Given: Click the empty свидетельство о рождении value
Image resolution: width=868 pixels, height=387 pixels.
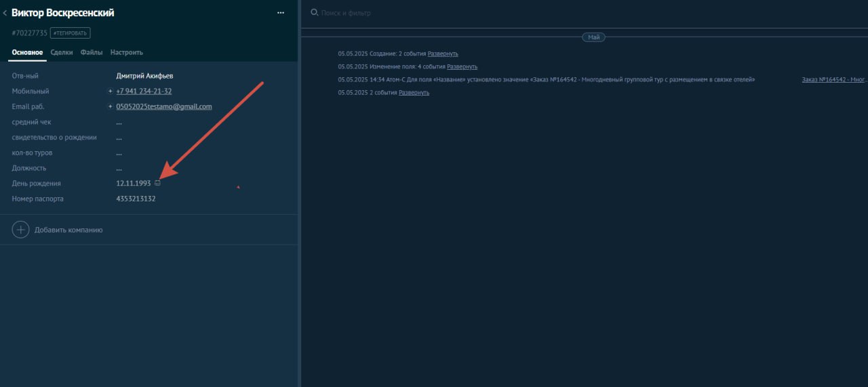Looking at the screenshot, I should pyautogui.click(x=119, y=138).
